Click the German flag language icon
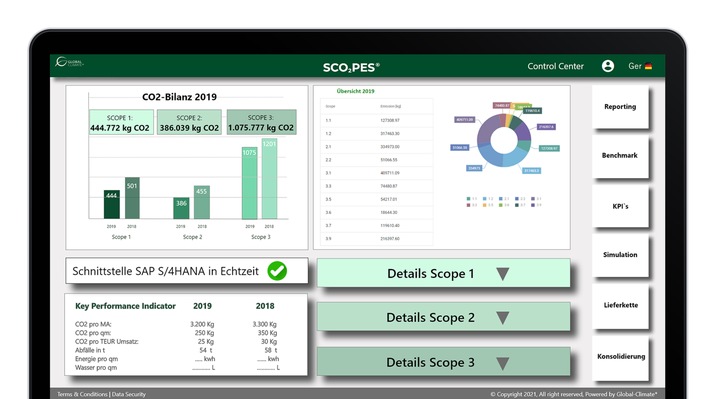 648,66
